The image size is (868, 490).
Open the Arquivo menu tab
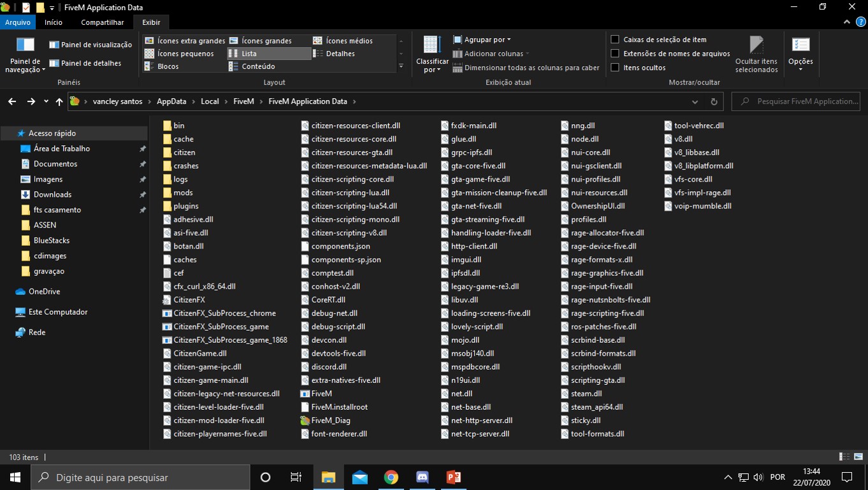coord(18,22)
